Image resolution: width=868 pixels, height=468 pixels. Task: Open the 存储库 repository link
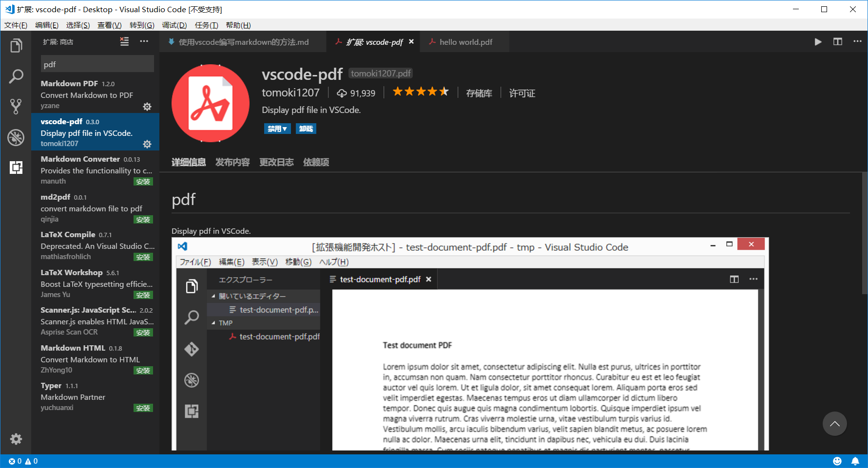[479, 93]
